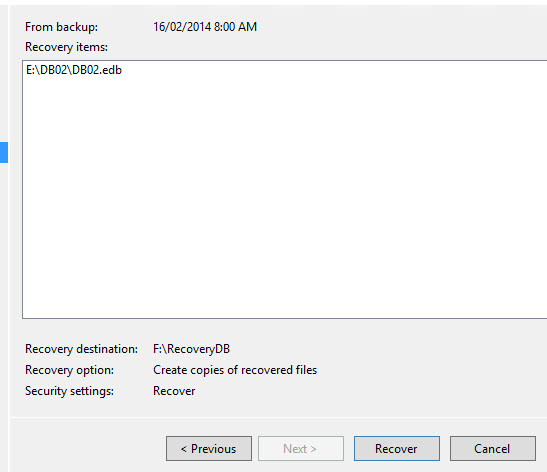This screenshot has height=472, width=547.
Task: Click the Create copies of recovered files text
Action: [235, 370]
